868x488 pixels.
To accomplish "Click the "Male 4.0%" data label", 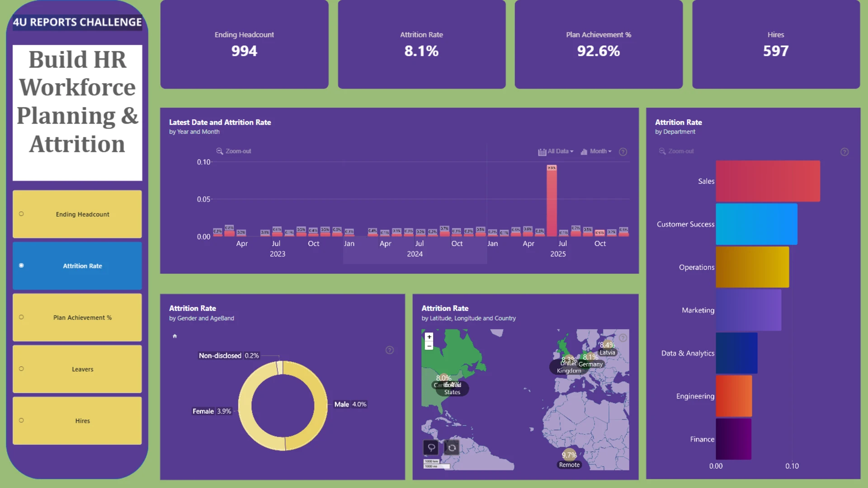I will (350, 404).
